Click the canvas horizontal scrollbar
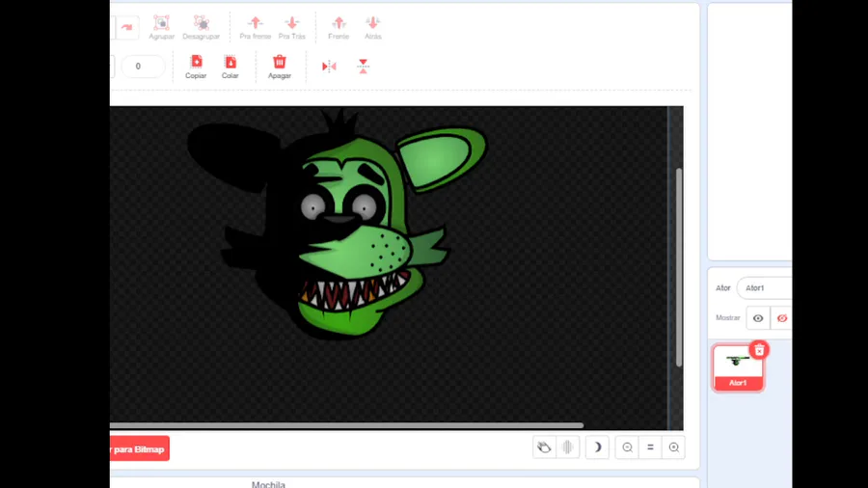The width and height of the screenshot is (868, 488). (x=346, y=425)
